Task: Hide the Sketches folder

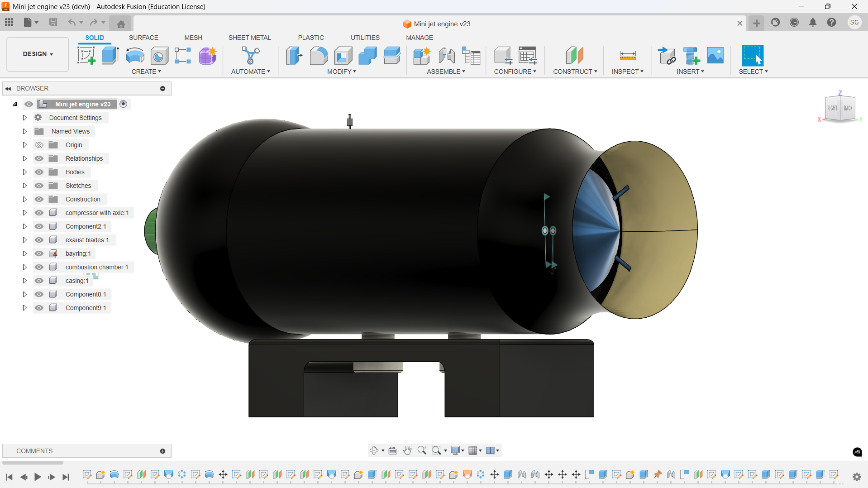Action: (39, 186)
